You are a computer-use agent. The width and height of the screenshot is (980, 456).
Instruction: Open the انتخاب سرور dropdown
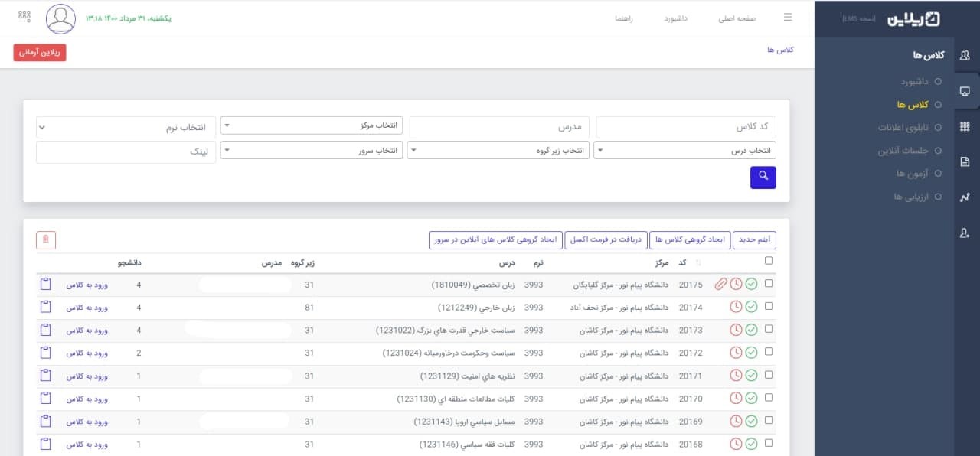(312, 151)
